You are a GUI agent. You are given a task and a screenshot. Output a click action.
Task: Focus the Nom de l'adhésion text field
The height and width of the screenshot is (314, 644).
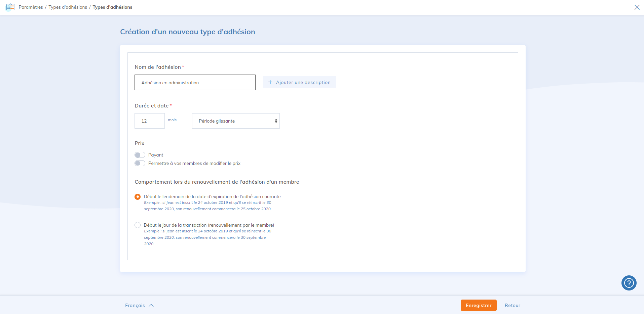195,82
